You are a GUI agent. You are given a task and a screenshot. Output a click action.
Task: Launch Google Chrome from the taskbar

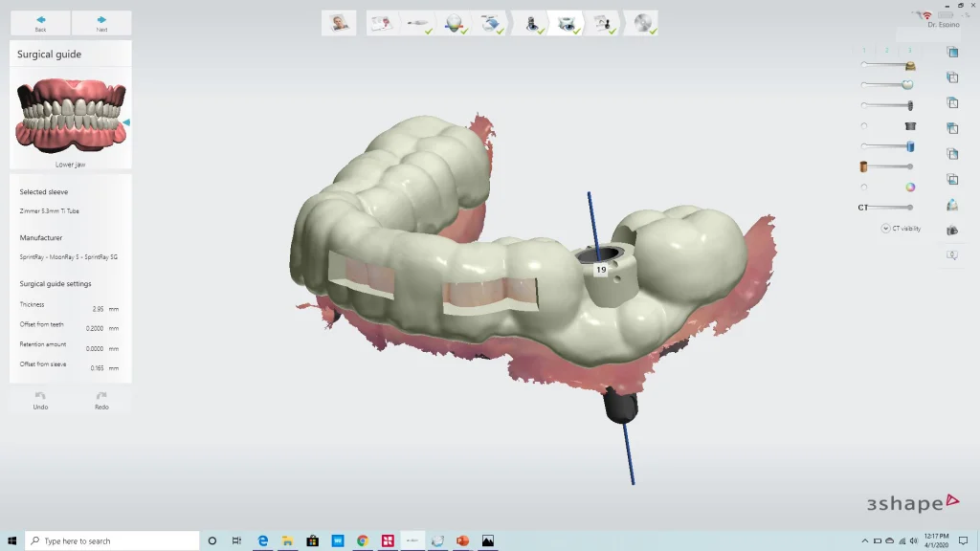click(362, 540)
